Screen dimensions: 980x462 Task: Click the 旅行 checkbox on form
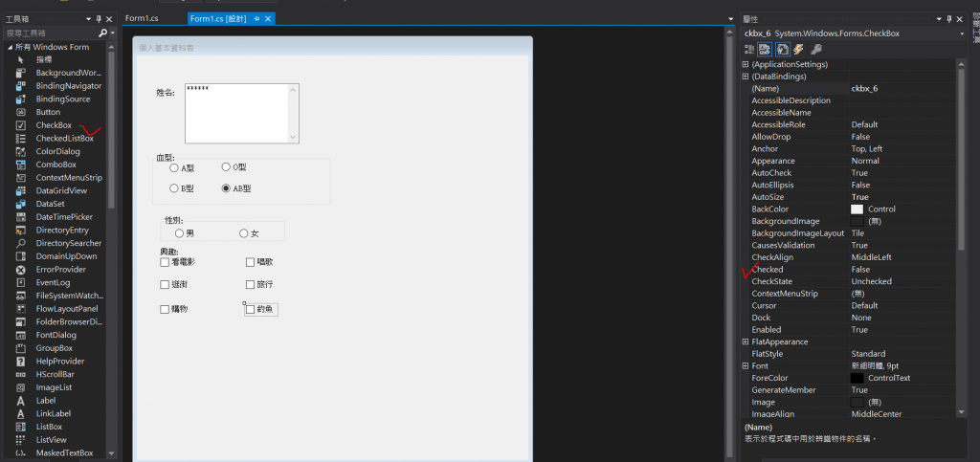[259, 285]
